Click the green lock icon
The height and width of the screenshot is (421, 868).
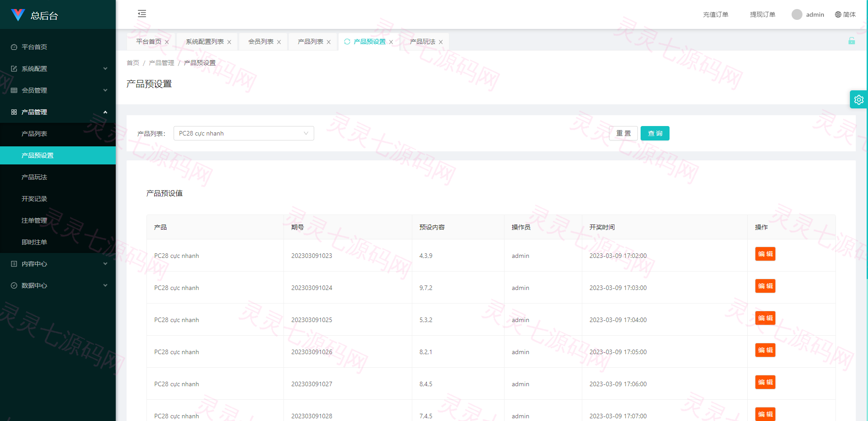(852, 41)
